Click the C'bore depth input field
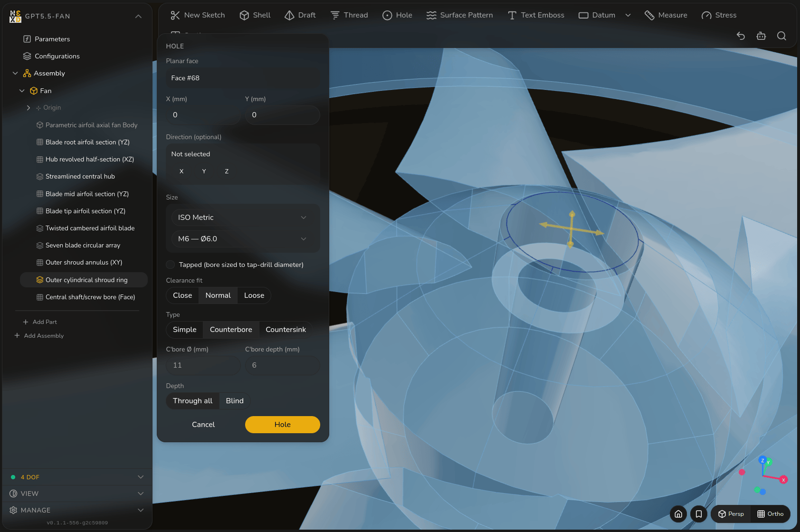Screen dimensions: 800x532 point(282,365)
